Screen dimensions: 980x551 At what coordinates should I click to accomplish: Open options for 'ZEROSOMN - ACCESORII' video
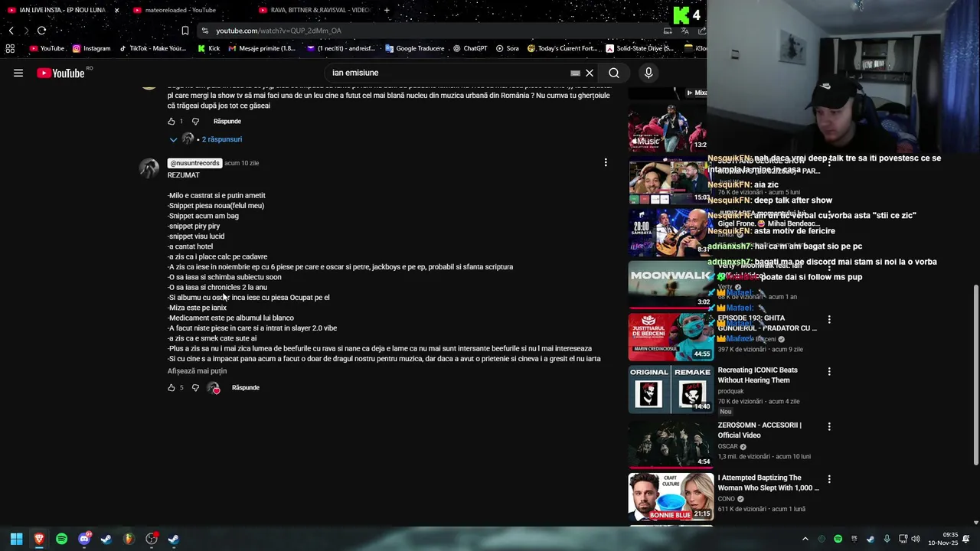829,426
